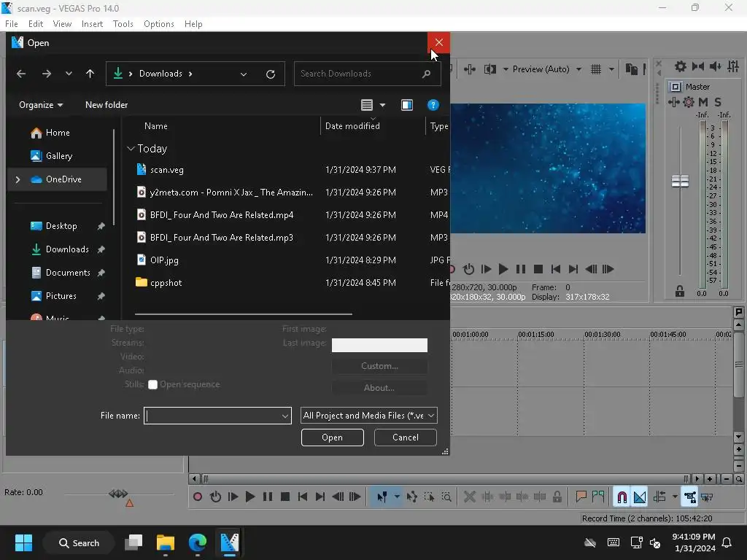The image size is (747, 560).
Task: Open the Normal Edit tool dropdown arrow
Action: [x=397, y=497]
